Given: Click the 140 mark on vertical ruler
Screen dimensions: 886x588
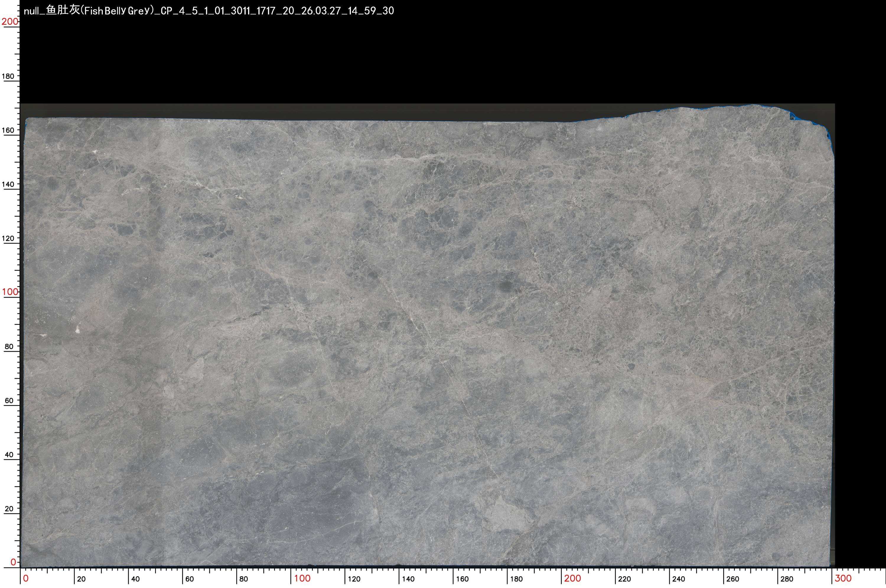Looking at the screenshot, I should [x=8, y=184].
